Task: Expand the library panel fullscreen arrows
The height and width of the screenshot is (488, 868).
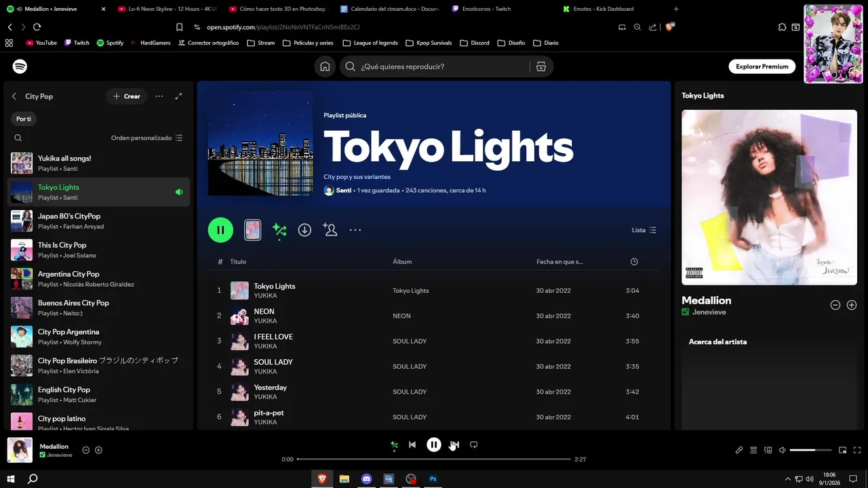Action: (178, 96)
